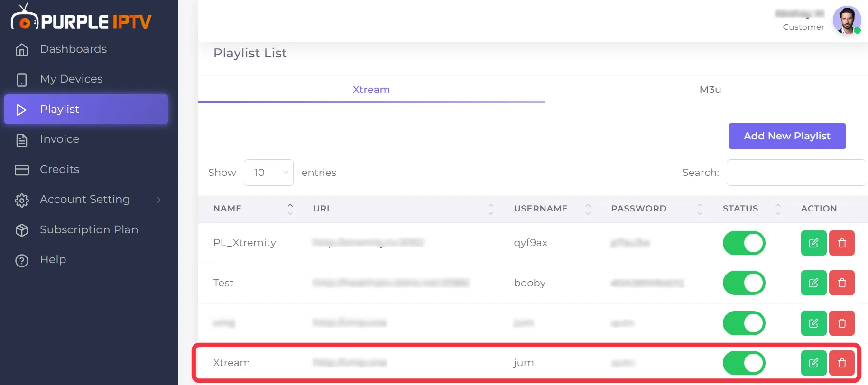Select the Playlist sidebar item
The width and height of the screenshot is (868, 385).
(x=86, y=109)
